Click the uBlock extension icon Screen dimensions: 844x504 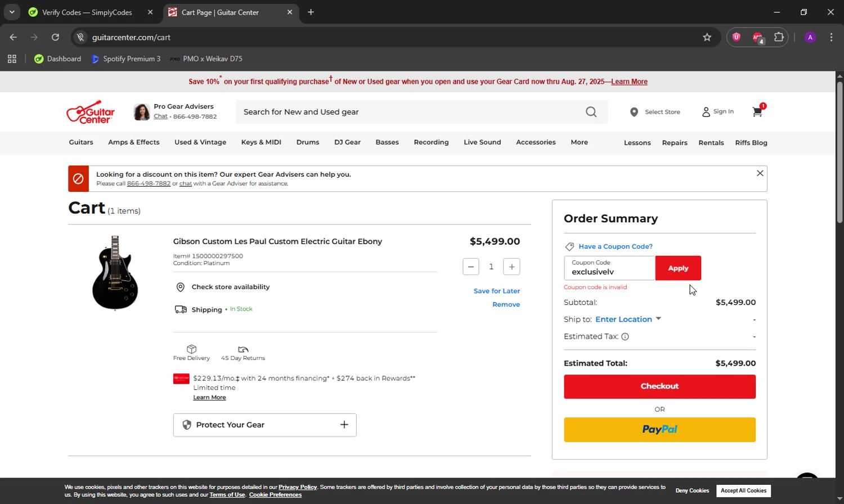737,37
